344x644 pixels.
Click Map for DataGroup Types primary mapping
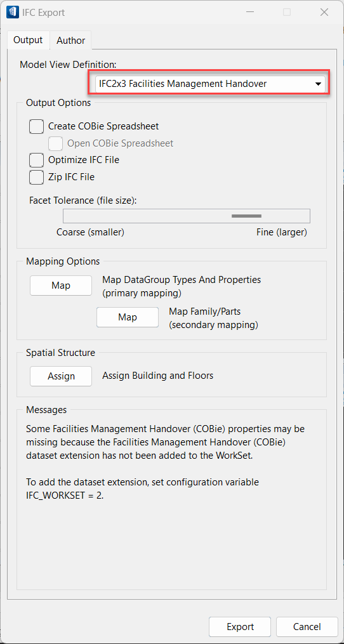(x=61, y=286)
